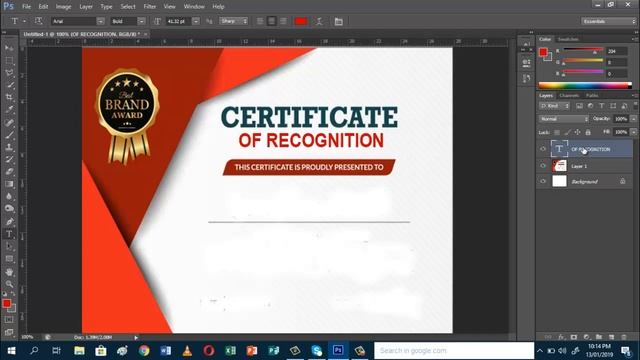This screenshot has height=360, width=640.
Task: Open the Image menu
Action: click(x=63, y=7)
